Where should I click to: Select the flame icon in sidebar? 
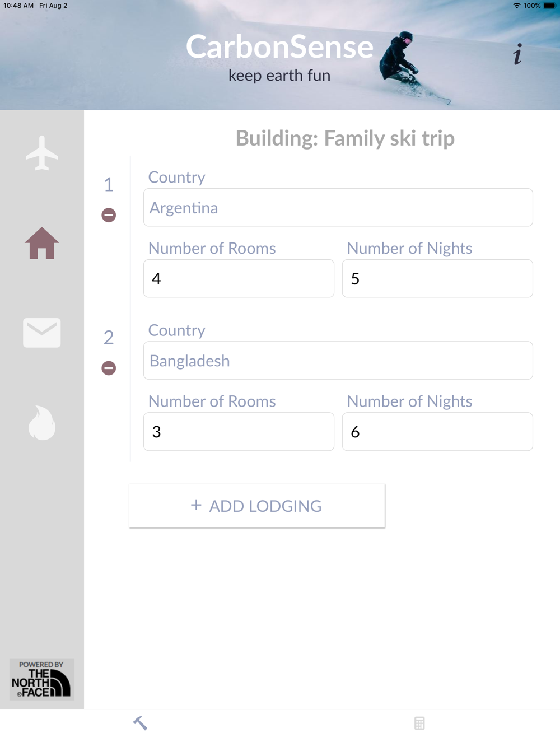(x=42, y=423)
